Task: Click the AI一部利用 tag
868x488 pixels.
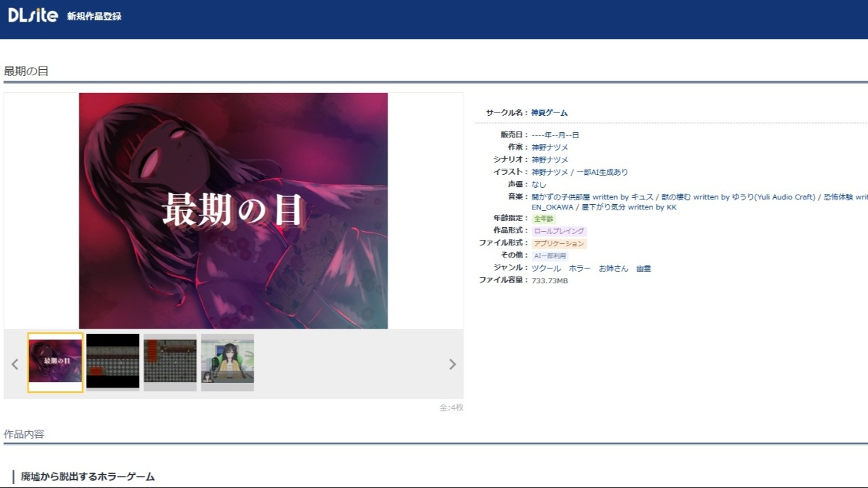Action: (550, 256)
